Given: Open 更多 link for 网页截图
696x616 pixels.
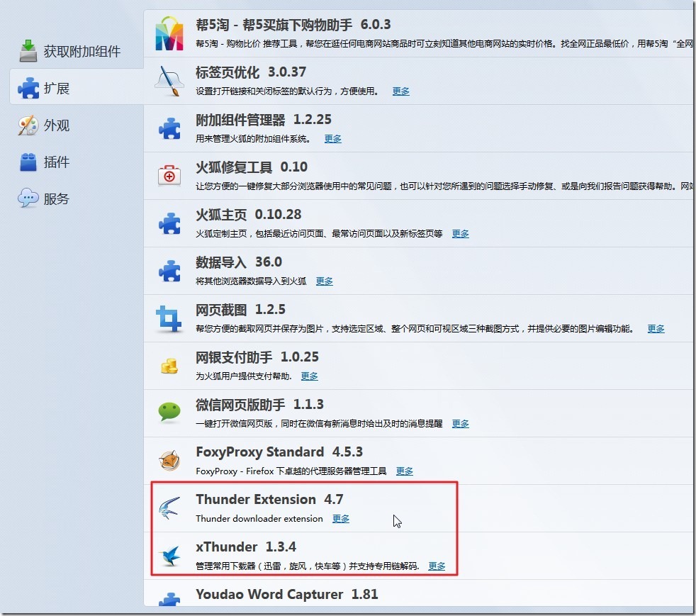Looking at the screenshot, I should pyautogui.click(x=656, y=328).
